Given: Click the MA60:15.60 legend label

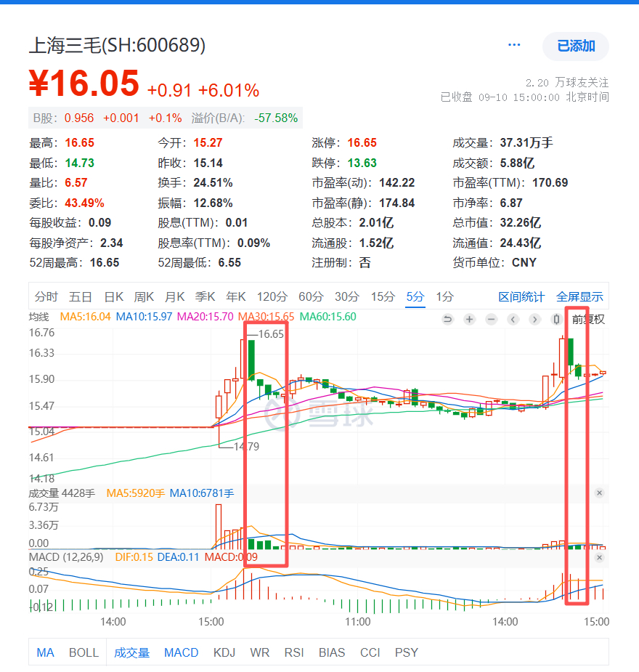Looking at the screenshot, I should (328, 317).
